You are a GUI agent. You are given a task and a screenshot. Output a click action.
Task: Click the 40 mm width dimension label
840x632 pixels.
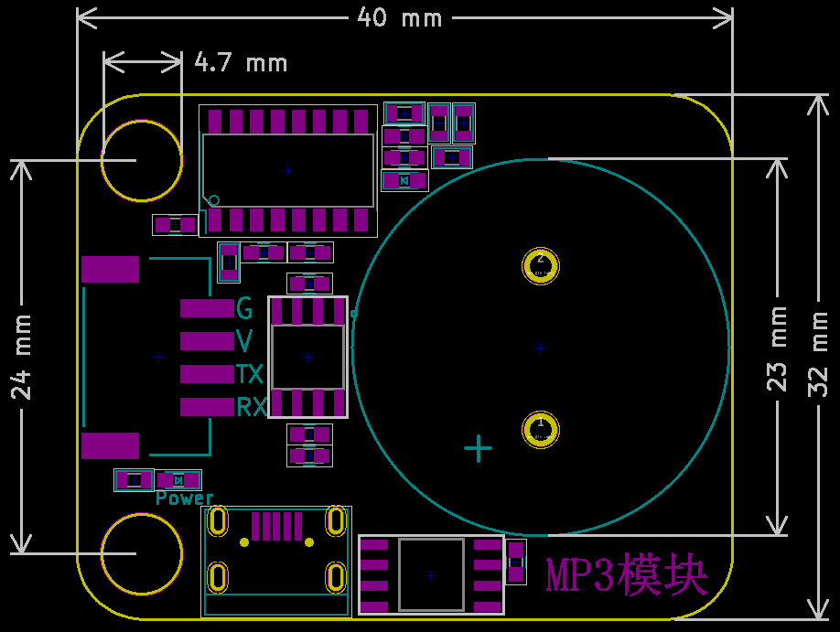click(x=400, y=17)
